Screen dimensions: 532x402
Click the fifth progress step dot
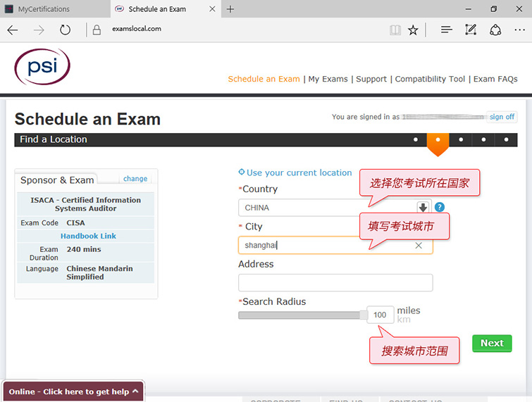(x=506, y=139)
